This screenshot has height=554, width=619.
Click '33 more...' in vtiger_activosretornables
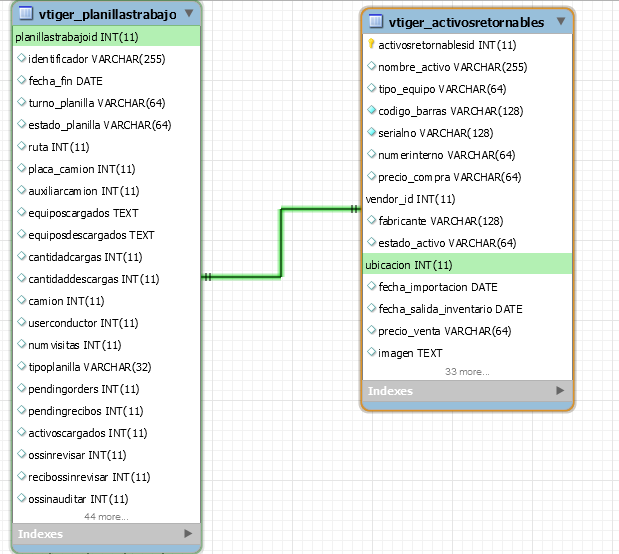tap(467, 372)
